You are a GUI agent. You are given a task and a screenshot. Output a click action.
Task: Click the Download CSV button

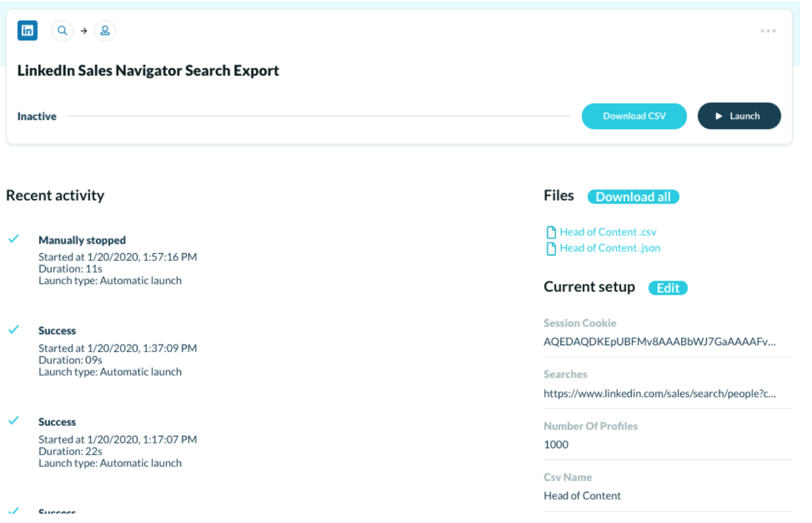(x=634, y=116)
